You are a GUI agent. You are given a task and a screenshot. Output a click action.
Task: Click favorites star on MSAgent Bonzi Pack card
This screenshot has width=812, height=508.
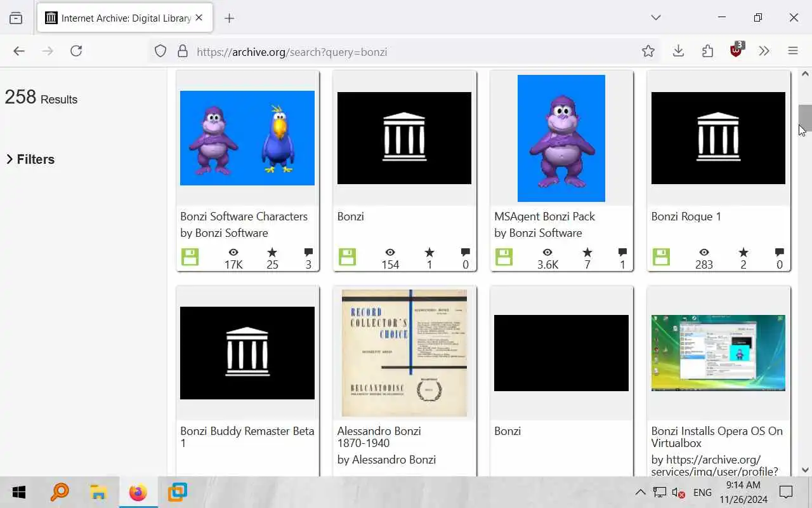pyautogui.click(x=587, y=253)
